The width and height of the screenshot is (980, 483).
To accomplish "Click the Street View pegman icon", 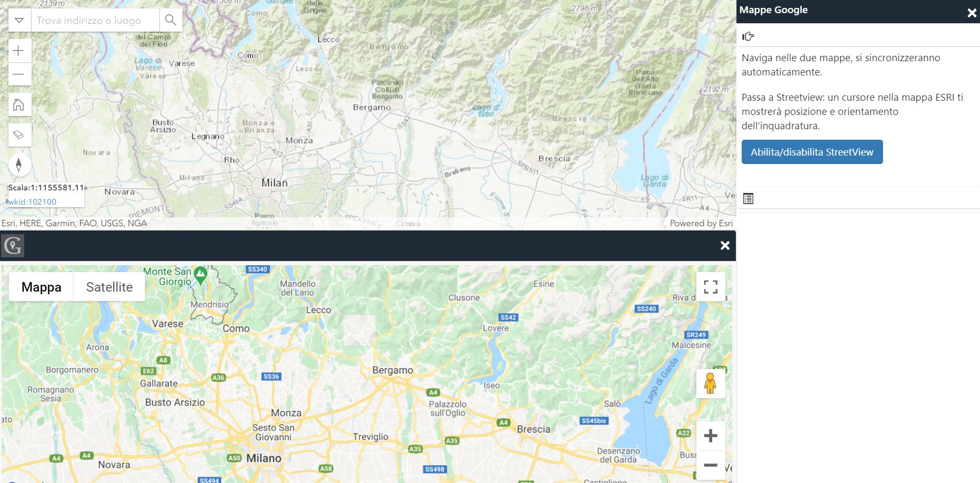I will click(710, 383).
